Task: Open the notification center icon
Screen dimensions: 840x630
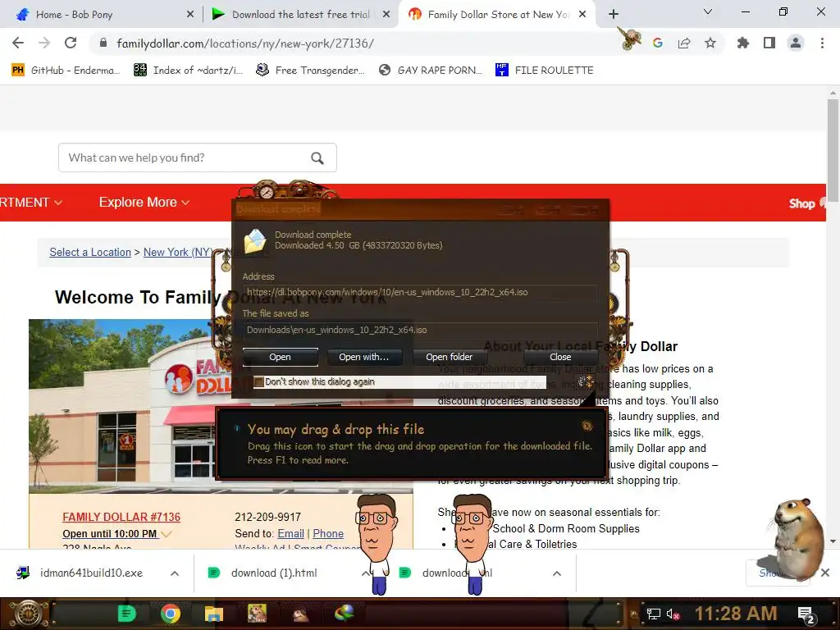Action: 806,614
